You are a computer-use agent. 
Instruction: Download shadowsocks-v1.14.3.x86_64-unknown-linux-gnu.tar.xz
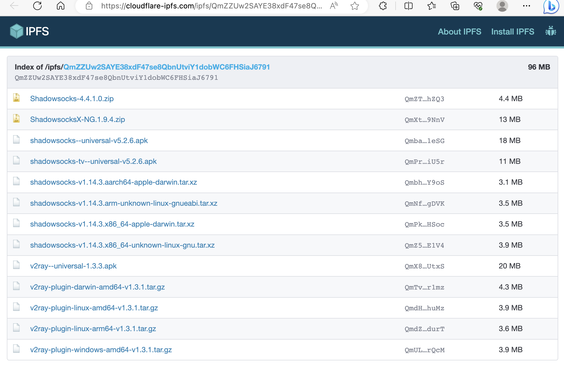pos(122,245)
